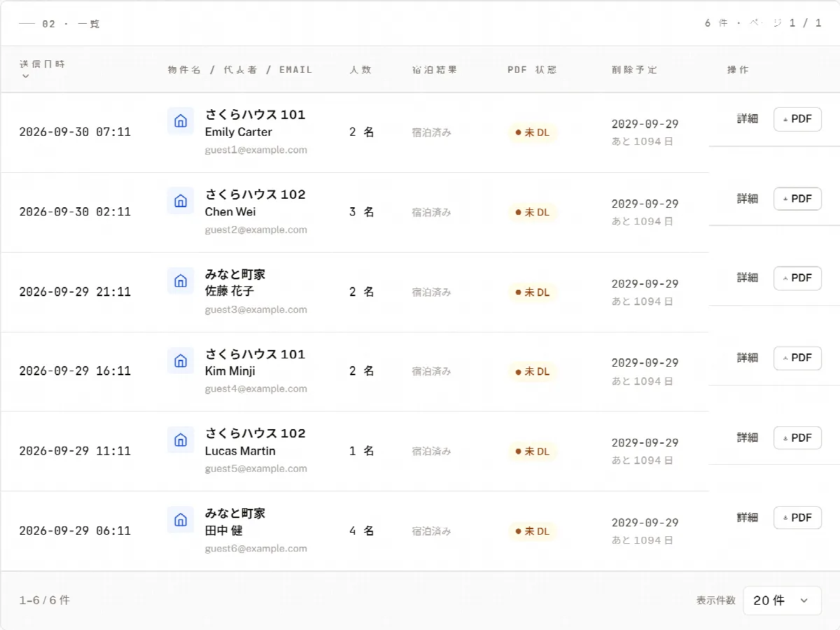
Task: Click the PDF button in Chen Wei's row
Action: 797,199
